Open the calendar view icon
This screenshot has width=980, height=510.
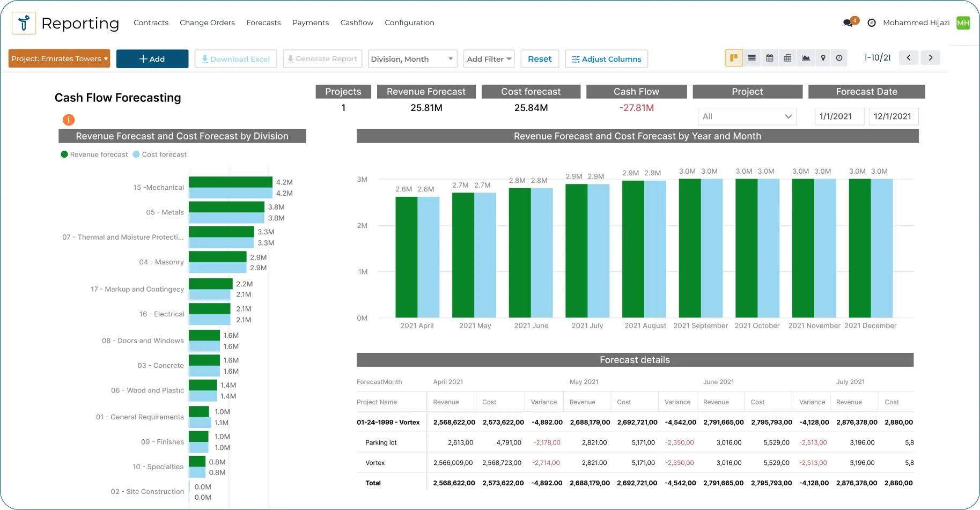click(x=770, y=58)
